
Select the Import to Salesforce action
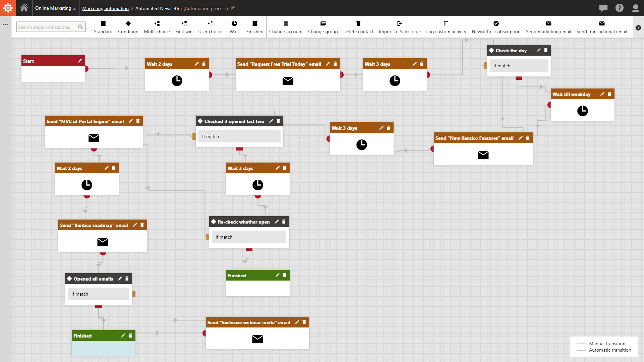click(x=400, y=27)
